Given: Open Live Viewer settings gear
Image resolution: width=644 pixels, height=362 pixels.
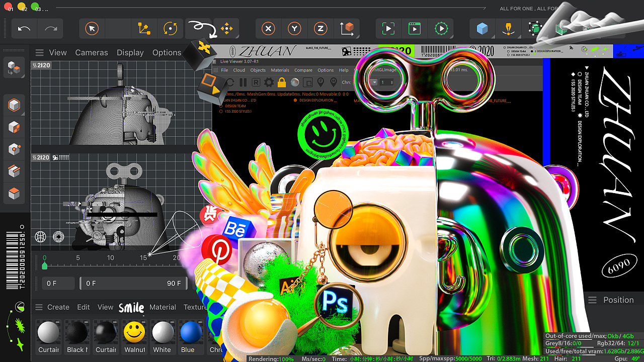Looking at the screenshot, I should pyautogui.click(x=269, y=82).
